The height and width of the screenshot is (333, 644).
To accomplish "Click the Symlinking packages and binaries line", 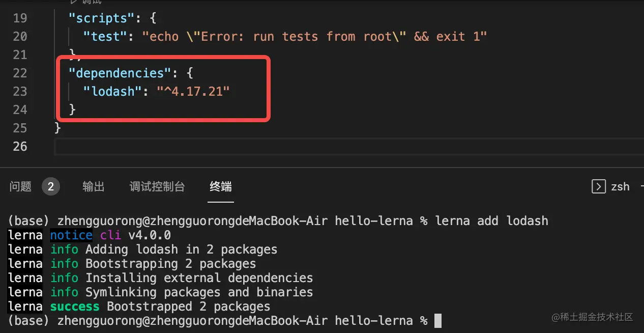I will (x=161, y=292).
